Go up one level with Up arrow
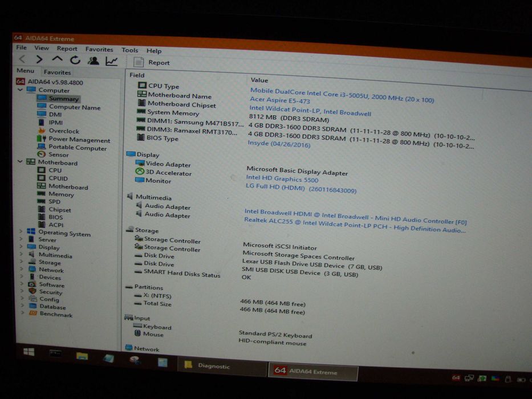This screenshot has width=532, height=399. pyautogui.click(x=57, y=60)
